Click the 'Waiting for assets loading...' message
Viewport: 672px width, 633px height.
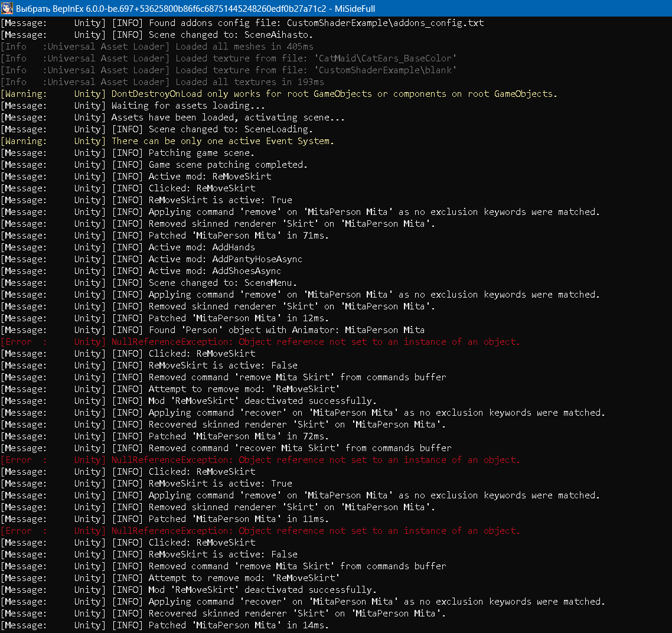(x=188, y=106)
